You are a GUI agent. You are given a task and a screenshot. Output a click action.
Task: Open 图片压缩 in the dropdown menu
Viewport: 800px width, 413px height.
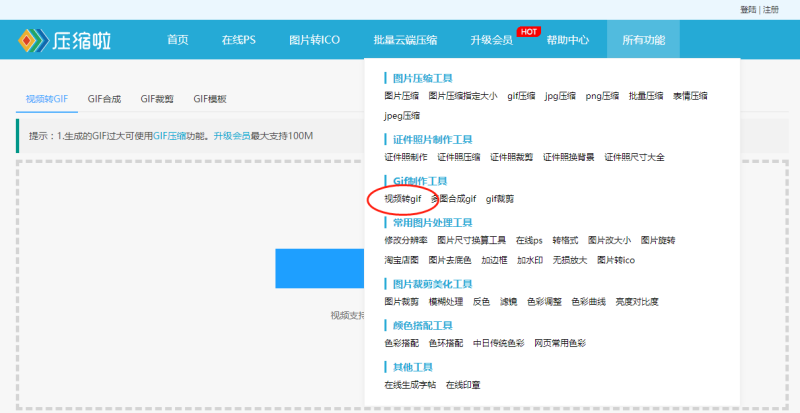[402, 95]
